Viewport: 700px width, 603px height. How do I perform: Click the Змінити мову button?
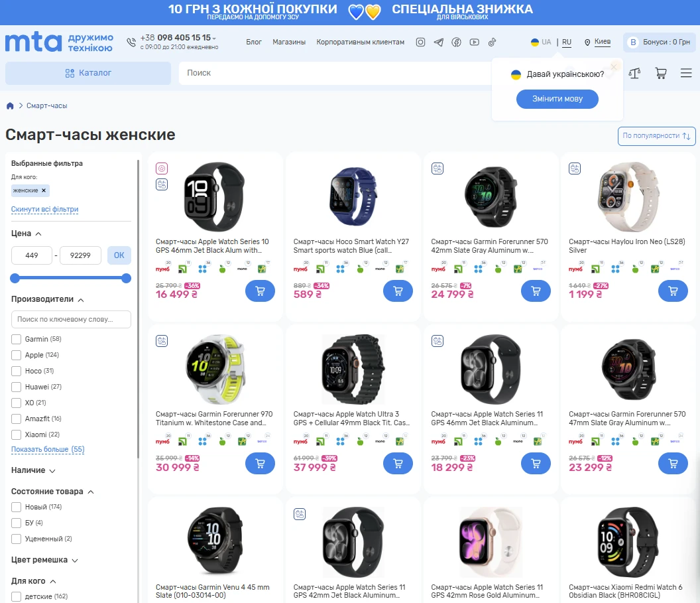(x=557, y=99)
